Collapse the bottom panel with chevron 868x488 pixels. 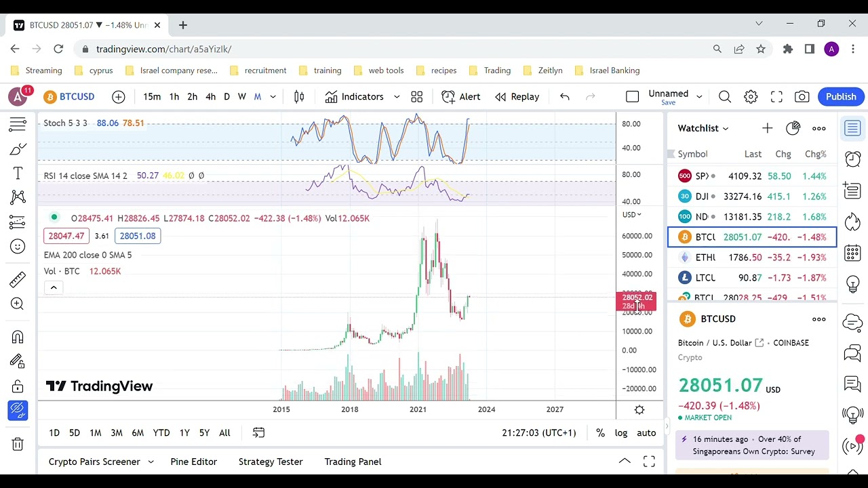point(625,462)
